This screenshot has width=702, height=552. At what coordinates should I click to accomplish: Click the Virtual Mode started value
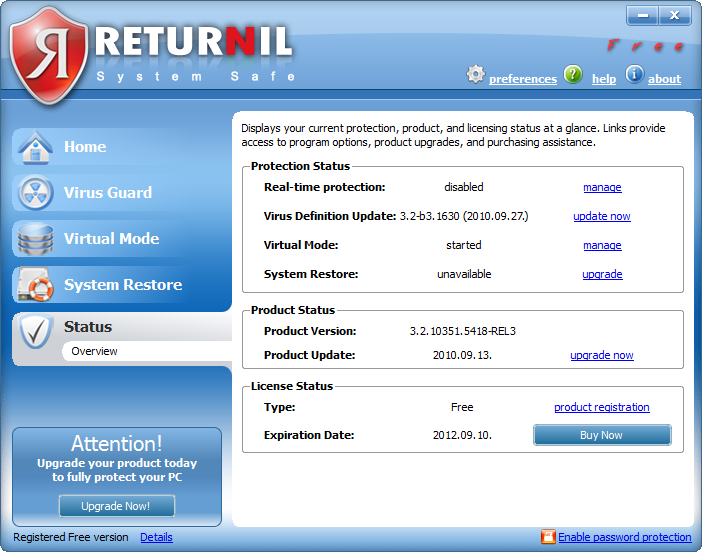pyautogui.click(x=463, y=245)
